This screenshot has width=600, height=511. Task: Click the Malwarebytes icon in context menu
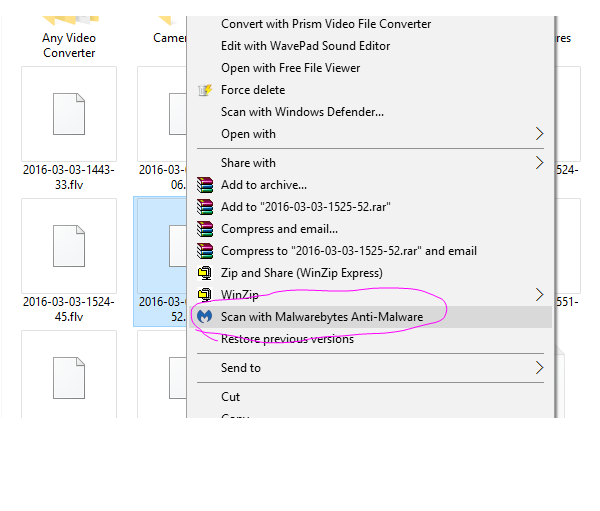click(205, 317)
